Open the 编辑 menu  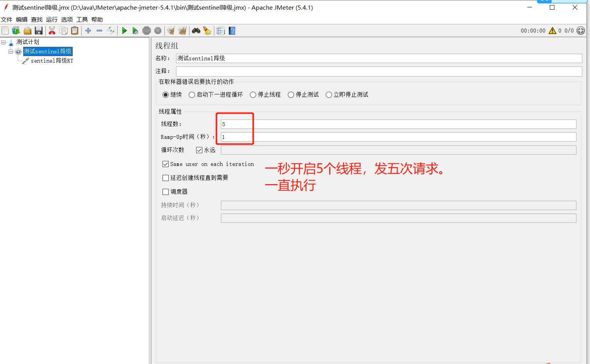(22, 19)
